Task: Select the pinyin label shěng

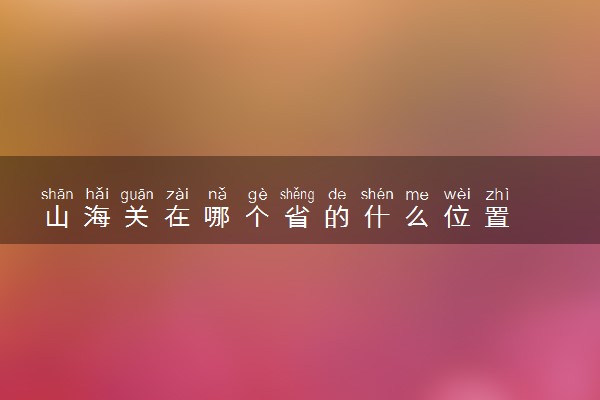Action: point(297,195)
